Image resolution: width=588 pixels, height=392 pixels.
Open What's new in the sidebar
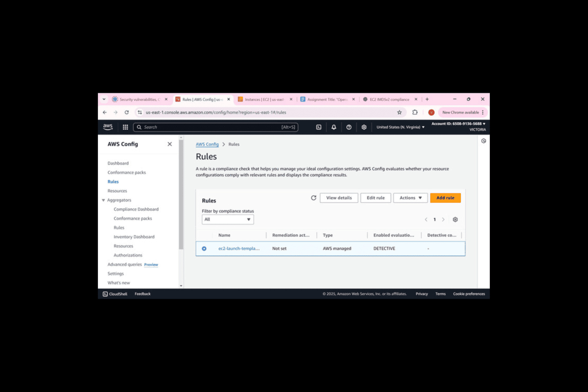[x=119, y=283]
